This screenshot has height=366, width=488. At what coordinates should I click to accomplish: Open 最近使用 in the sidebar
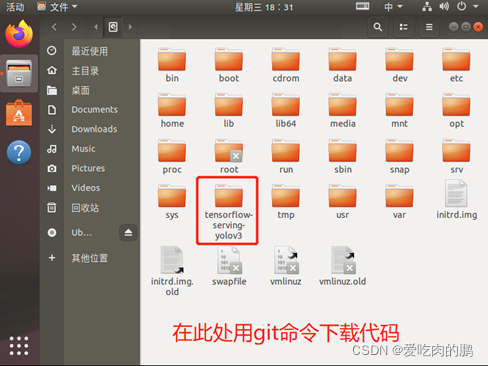pyautogui.click(x=90, y=51)
